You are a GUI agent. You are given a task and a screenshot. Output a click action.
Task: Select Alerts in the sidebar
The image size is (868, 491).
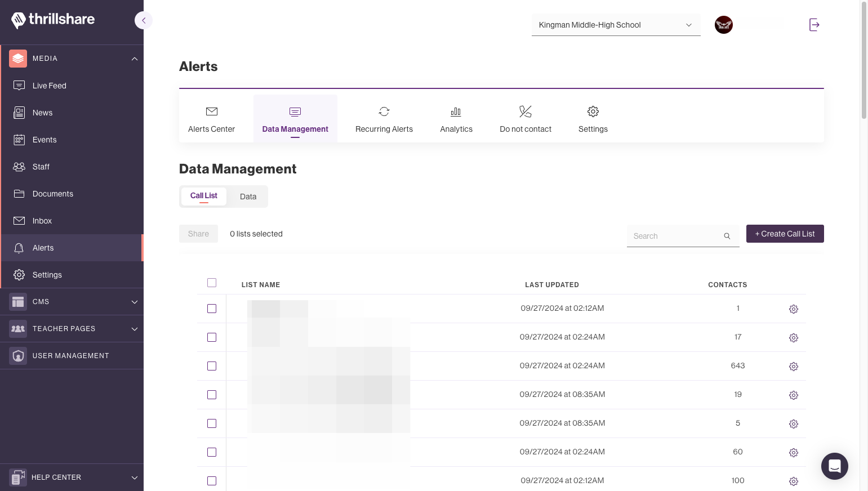pyautogui.click(x=72, y=248)
